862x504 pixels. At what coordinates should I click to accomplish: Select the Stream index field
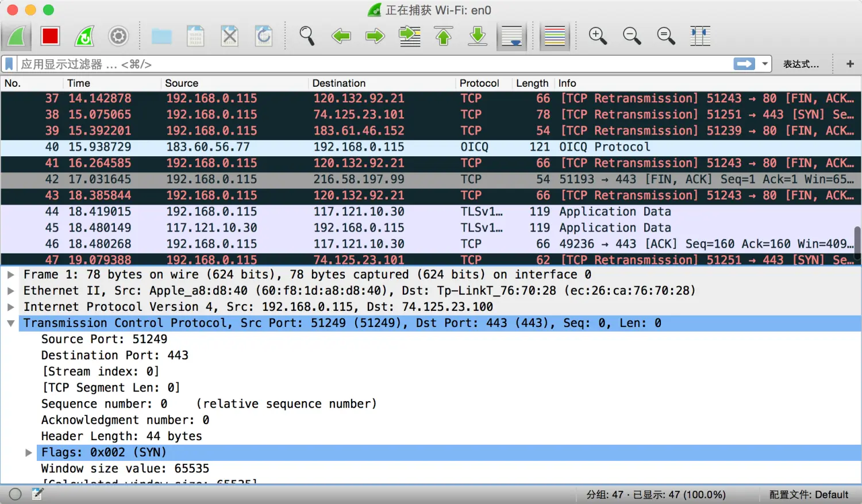point(100,371)
